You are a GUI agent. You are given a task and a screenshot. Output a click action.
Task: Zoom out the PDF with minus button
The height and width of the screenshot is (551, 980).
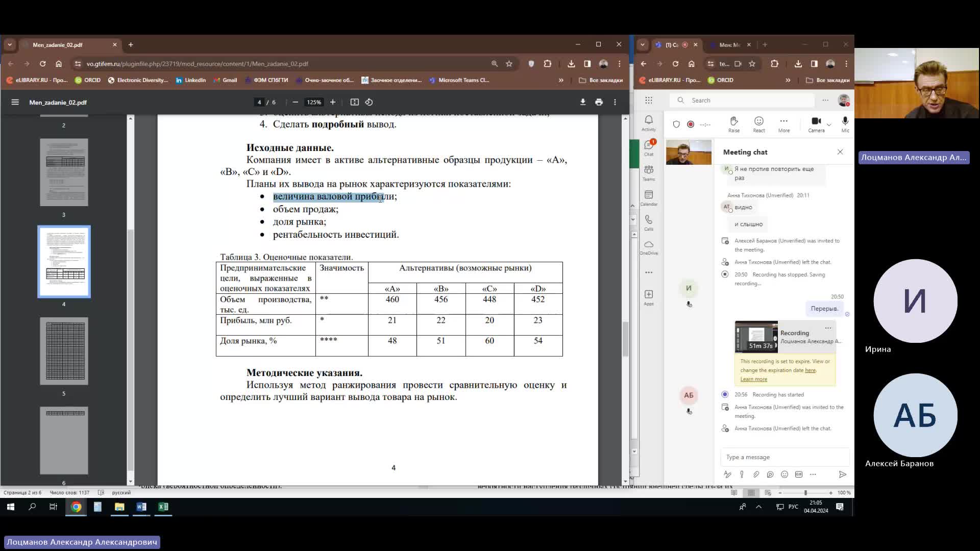[295, 102]
